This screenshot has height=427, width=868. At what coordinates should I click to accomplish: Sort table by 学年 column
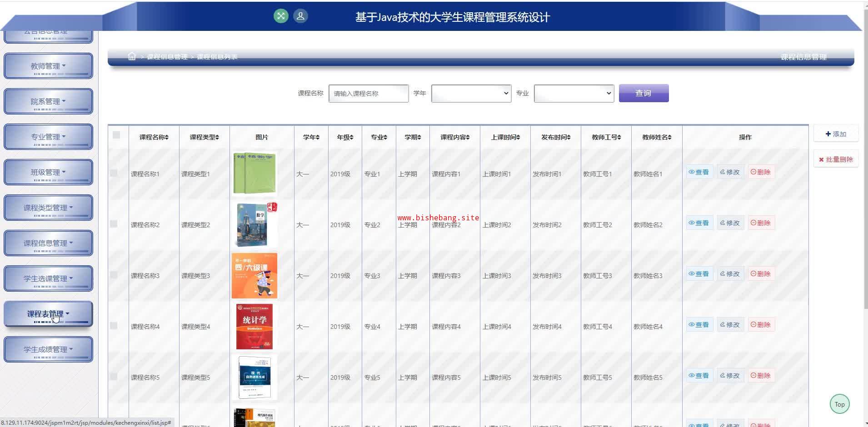311,137
